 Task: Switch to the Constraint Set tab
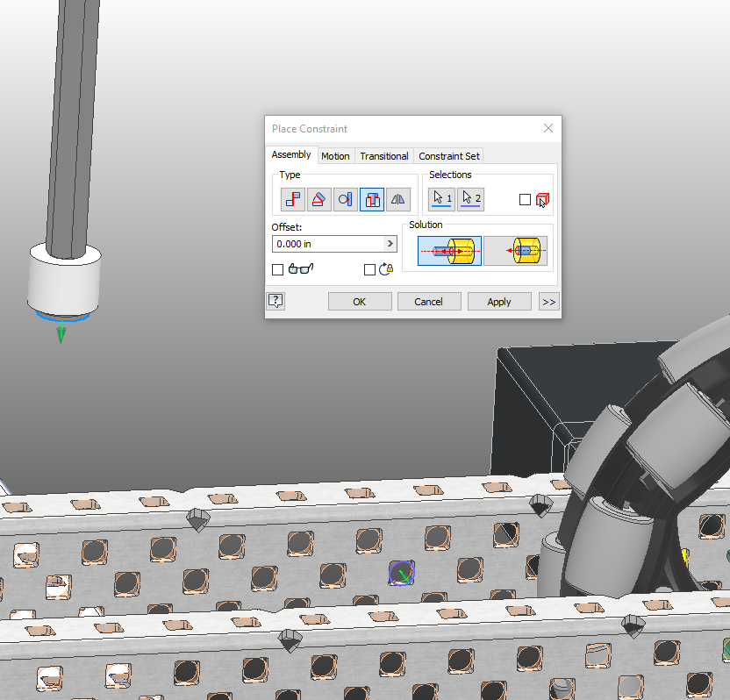pos(449,156)
